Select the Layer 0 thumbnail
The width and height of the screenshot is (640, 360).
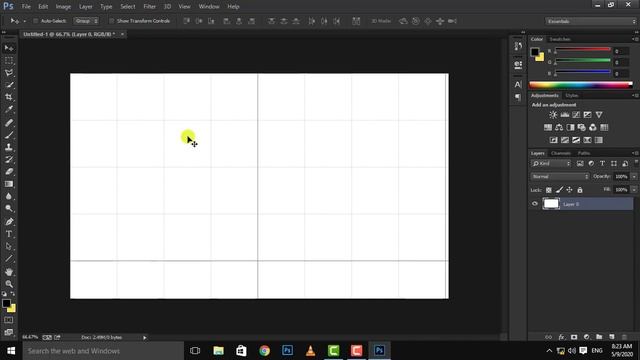click(x=551, y=204)
